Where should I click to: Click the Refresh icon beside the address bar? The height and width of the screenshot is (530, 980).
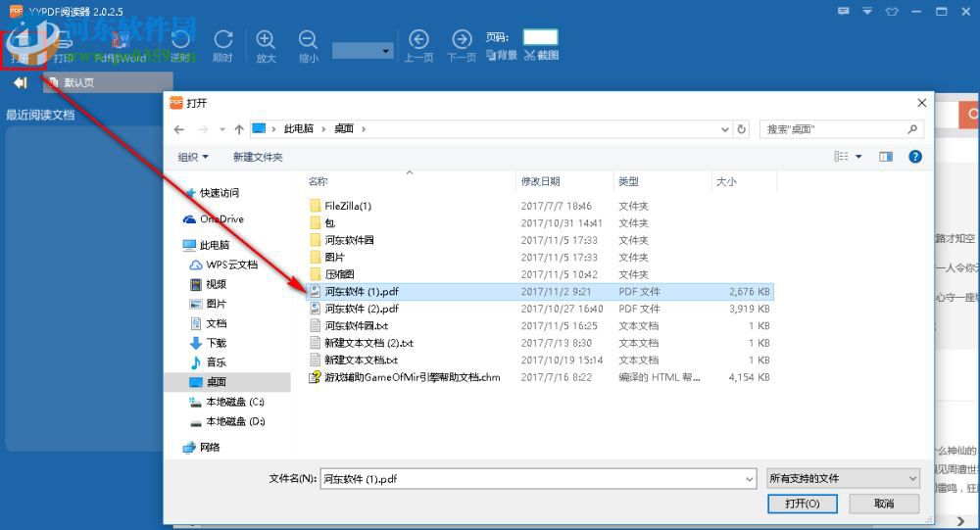click(x=741, y=129)
